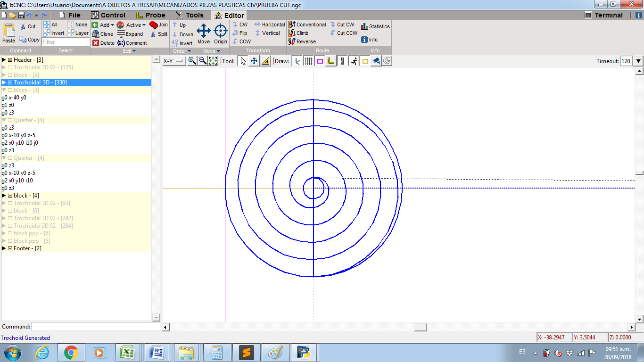Set Conventional cut direction
Image resolution: width=644 pixels, height=362 pixels.
click(x=307, y=25)
